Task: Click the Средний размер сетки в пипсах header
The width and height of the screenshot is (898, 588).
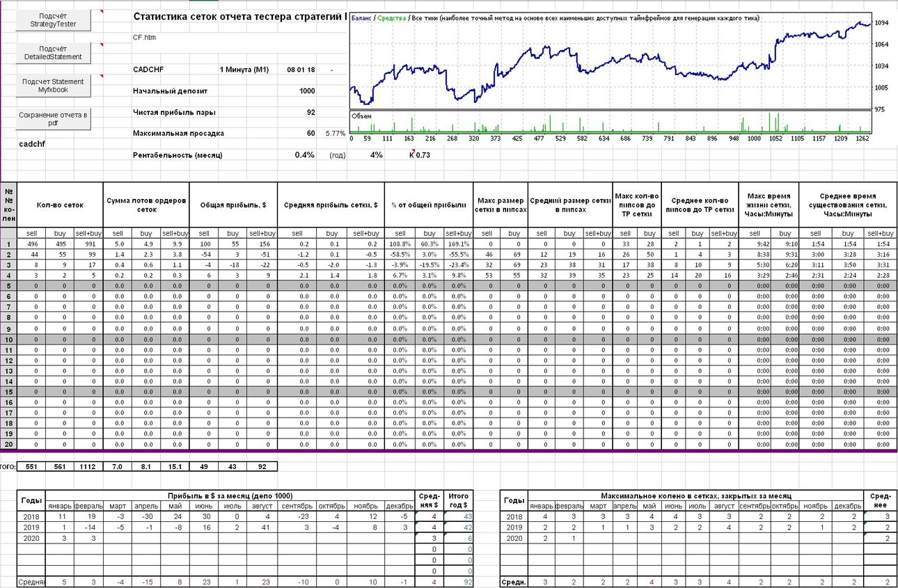Action: 570,205
